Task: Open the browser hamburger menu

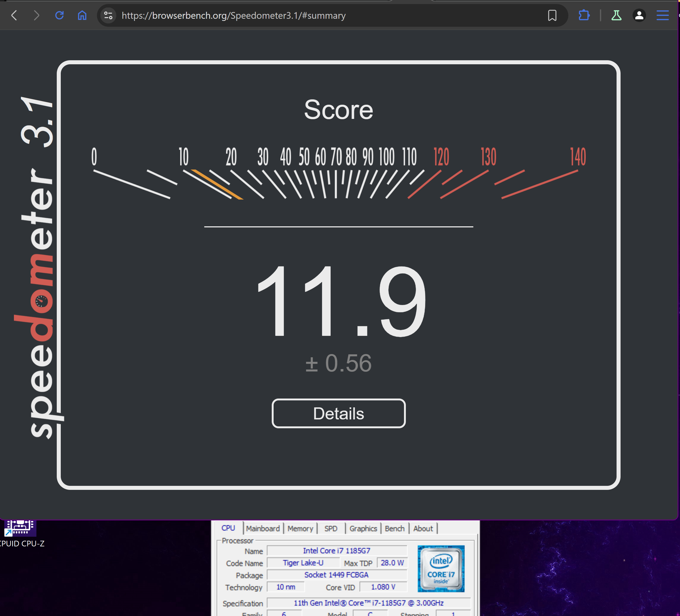Action: [x=662, y=16]
